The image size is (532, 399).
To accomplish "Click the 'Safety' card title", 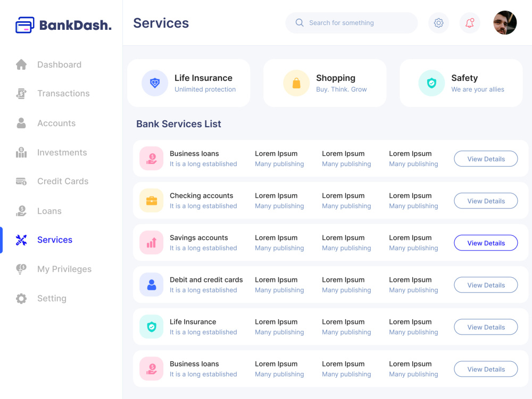I will pos(464,78).
